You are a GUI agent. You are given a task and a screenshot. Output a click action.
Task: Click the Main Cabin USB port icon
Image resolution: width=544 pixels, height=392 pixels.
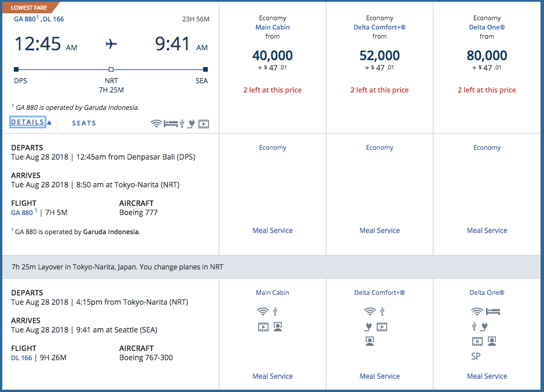pyautogui.click(x=275, y=312)
